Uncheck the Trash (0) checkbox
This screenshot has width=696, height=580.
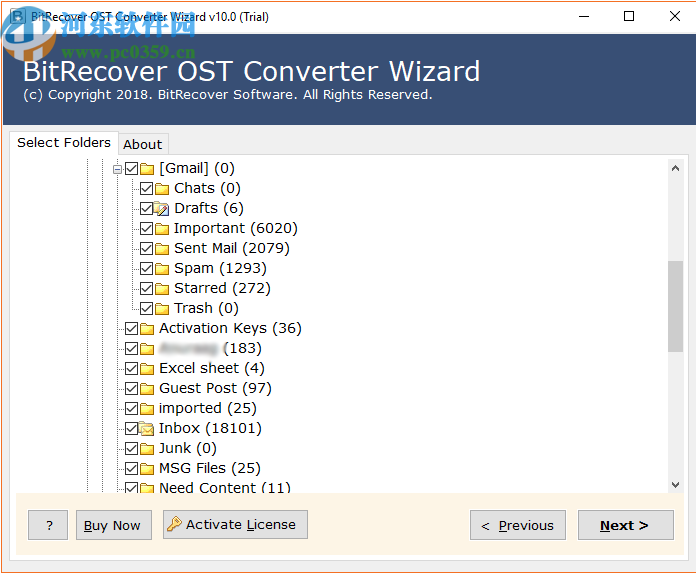click(146, 308)
